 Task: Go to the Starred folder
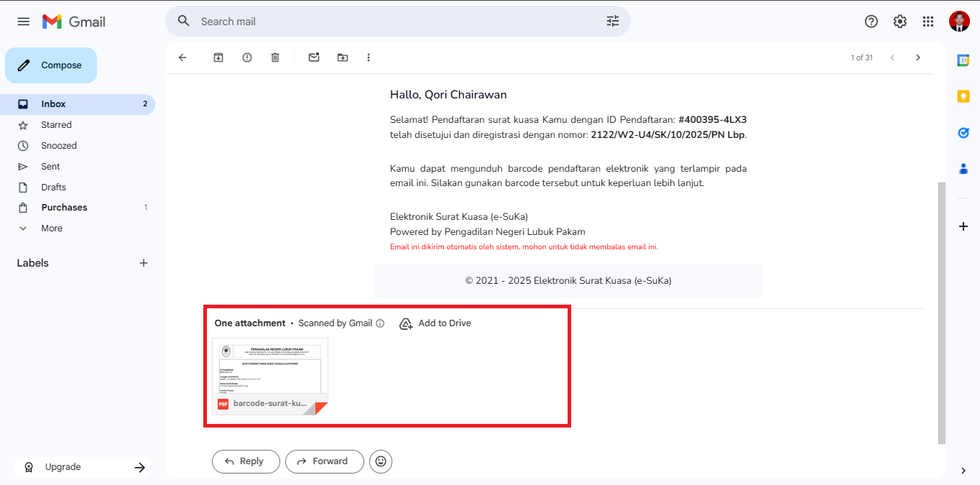[56, 125]
